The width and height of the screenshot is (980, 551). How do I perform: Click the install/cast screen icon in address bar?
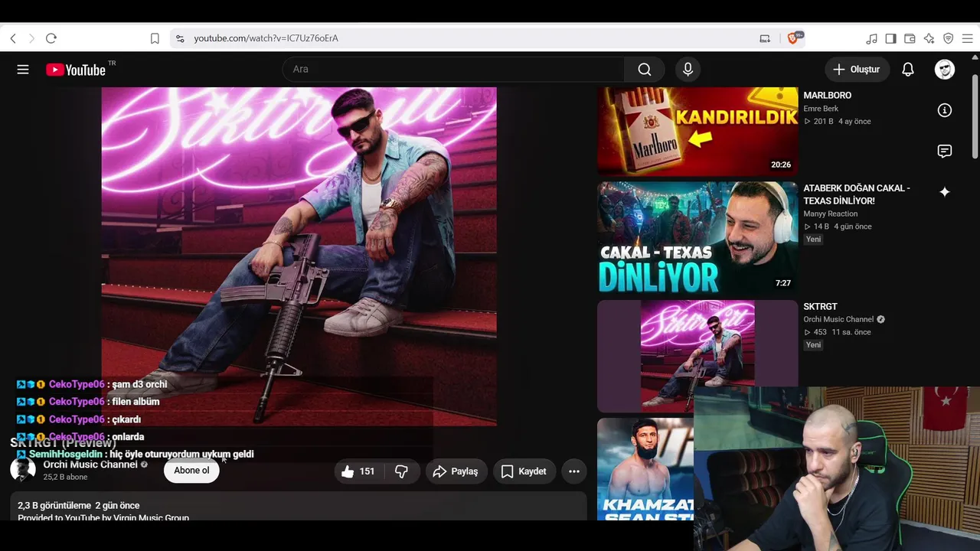(765, 38)
